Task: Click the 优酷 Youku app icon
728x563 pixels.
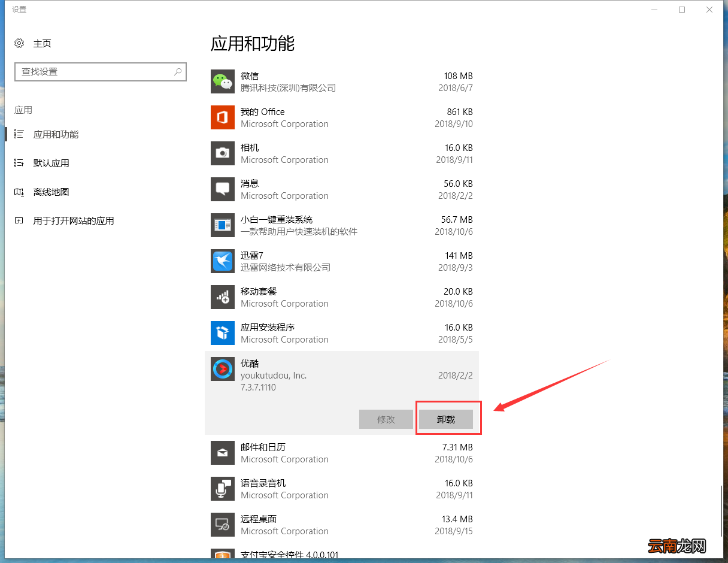Action: coord(223,369)
